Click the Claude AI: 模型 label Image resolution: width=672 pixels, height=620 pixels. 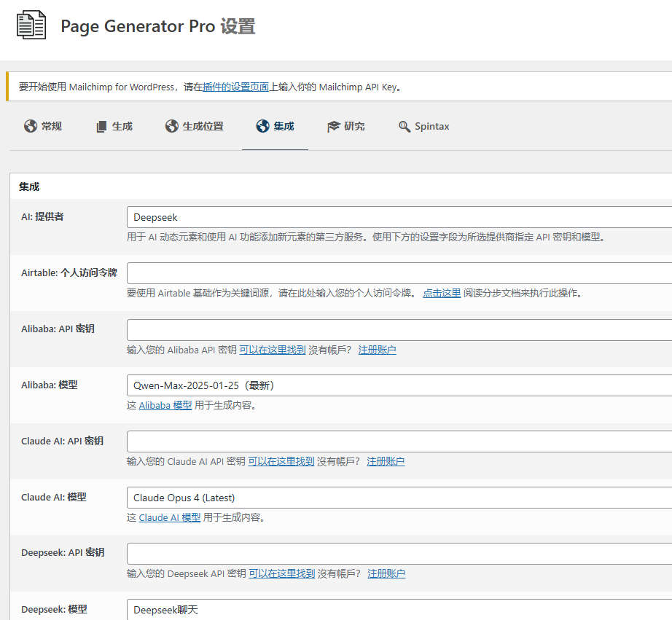pyautogui.click(x=54, y=498)
